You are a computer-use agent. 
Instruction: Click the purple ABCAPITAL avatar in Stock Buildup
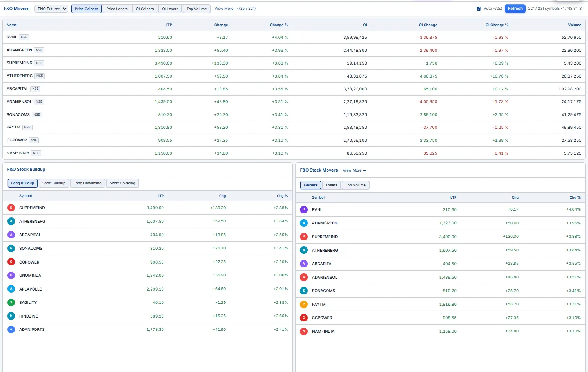pyautogui.click(x=11, y=235)
